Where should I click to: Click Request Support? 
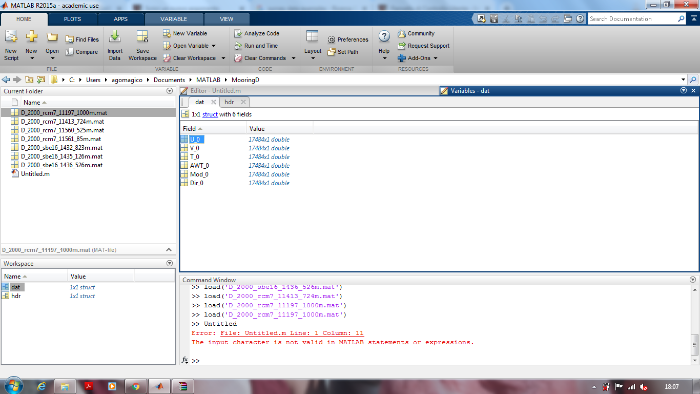[423, 46]
